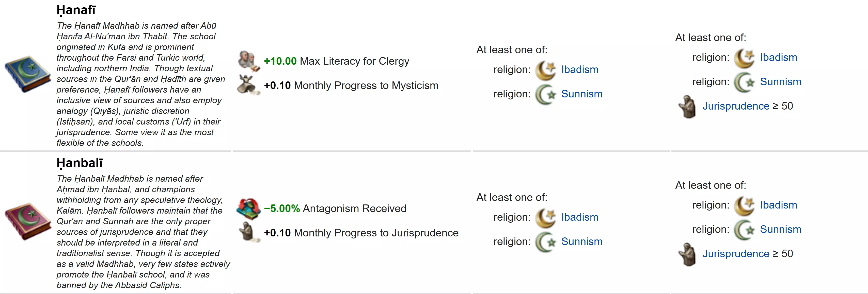Click the Sunnism crescent in Hanbalī's third column
868x294 pixels.
click(545, 242)
